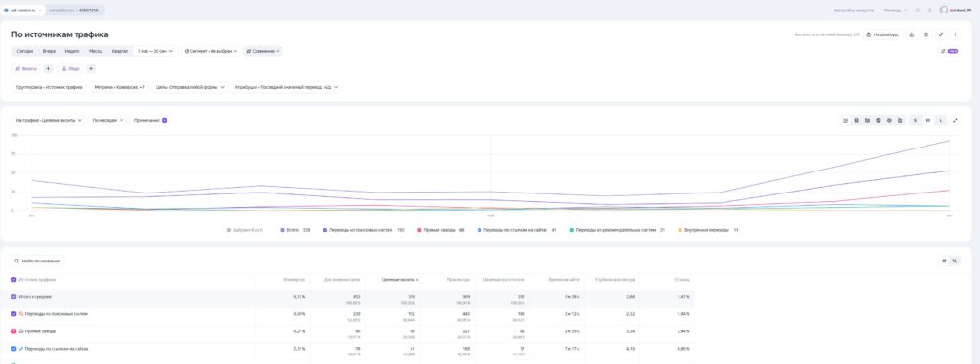Screen dimensions: 980x364
Task: Open the date range picker dropdown
Action: (155, 51)
